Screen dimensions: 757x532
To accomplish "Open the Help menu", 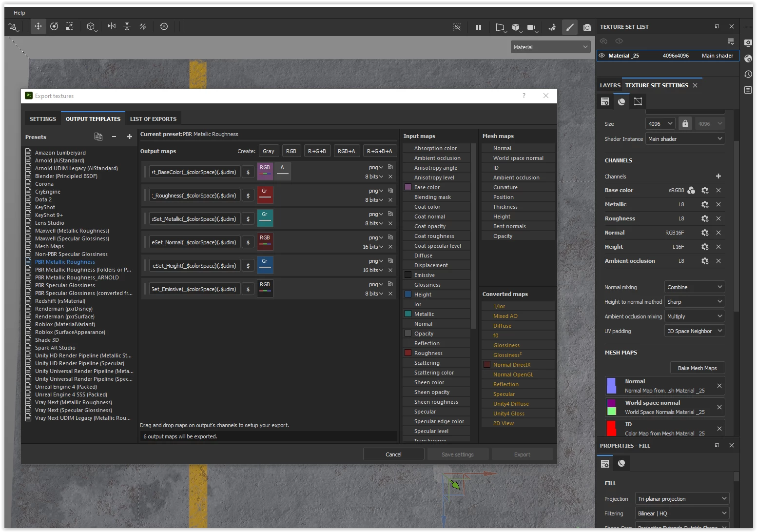I will pyautogui.click(x=19, y=13).
